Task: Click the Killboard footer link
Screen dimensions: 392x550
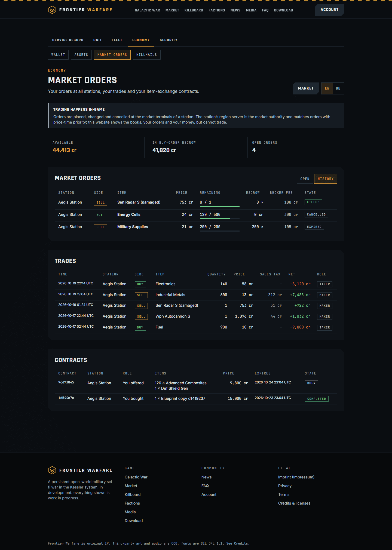Action: (133, 494)
